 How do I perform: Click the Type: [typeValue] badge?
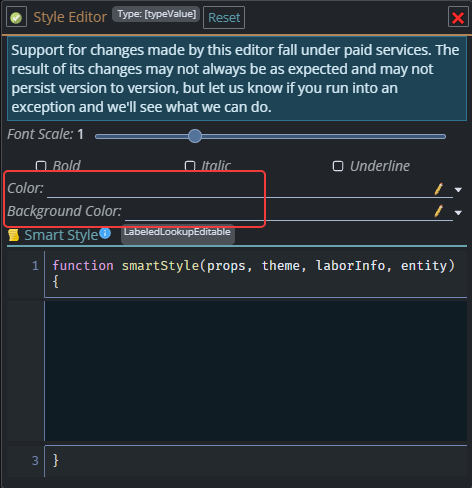156,14
